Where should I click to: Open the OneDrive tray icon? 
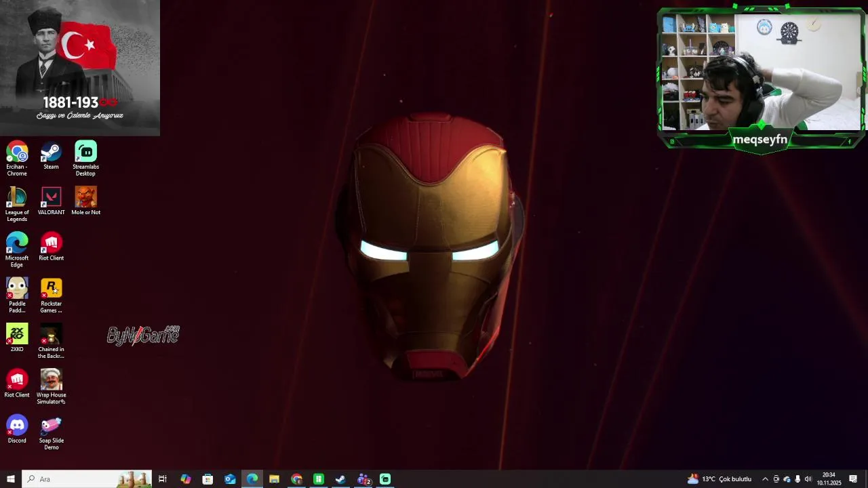tap(787, 479)
